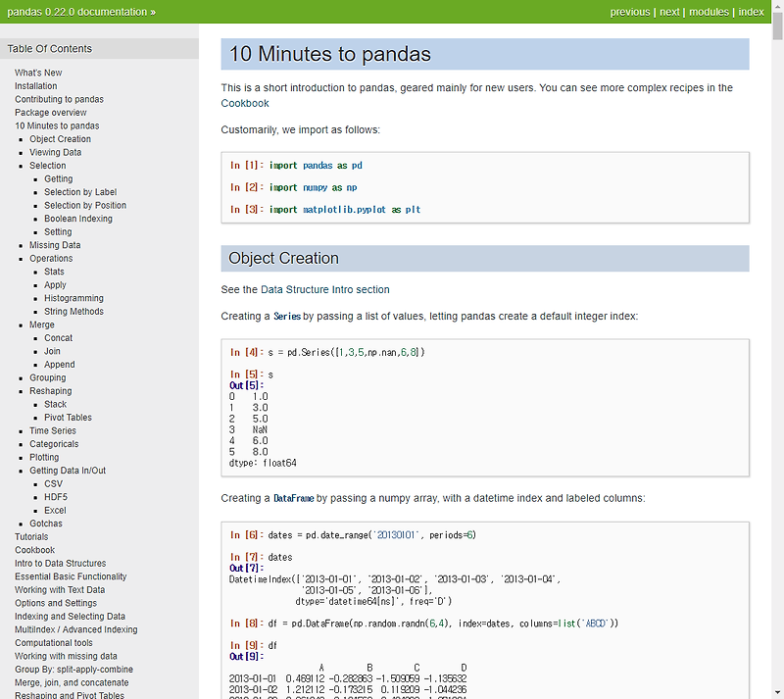Open CSV subsection link
Screen dimensions: 784x699
click(53, 484)
